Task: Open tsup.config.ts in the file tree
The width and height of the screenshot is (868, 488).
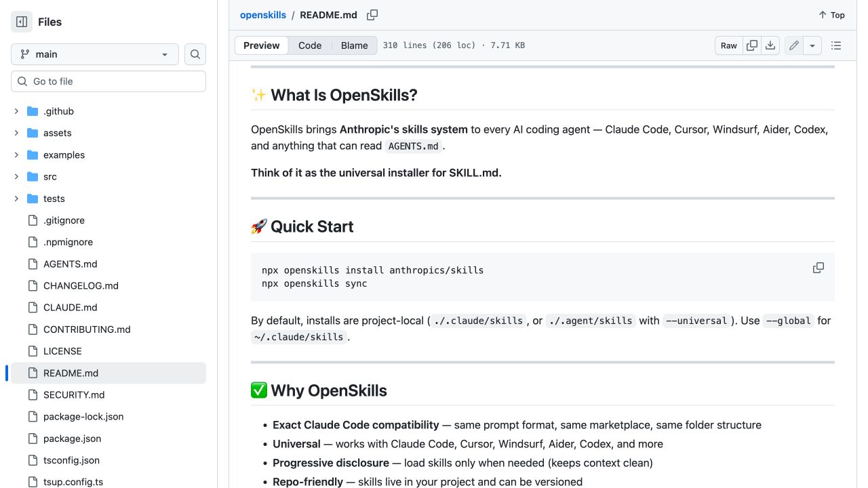Action: tap(73, 482)
